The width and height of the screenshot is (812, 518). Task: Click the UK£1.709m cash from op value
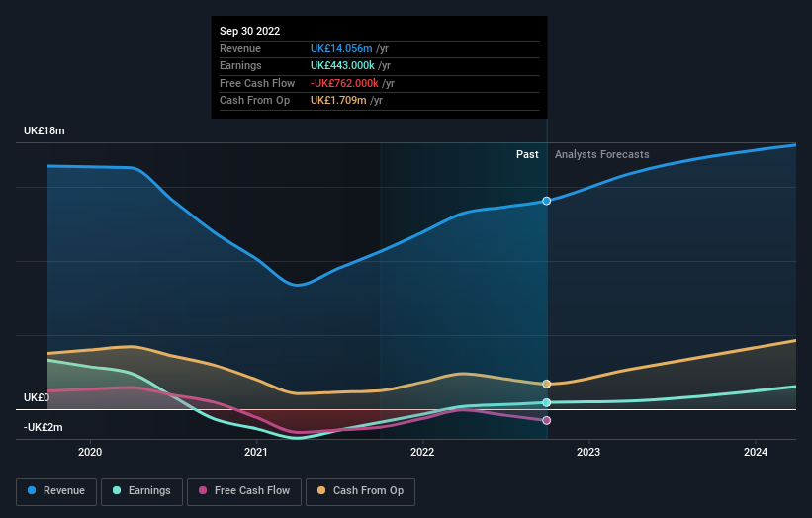(338, 101)
